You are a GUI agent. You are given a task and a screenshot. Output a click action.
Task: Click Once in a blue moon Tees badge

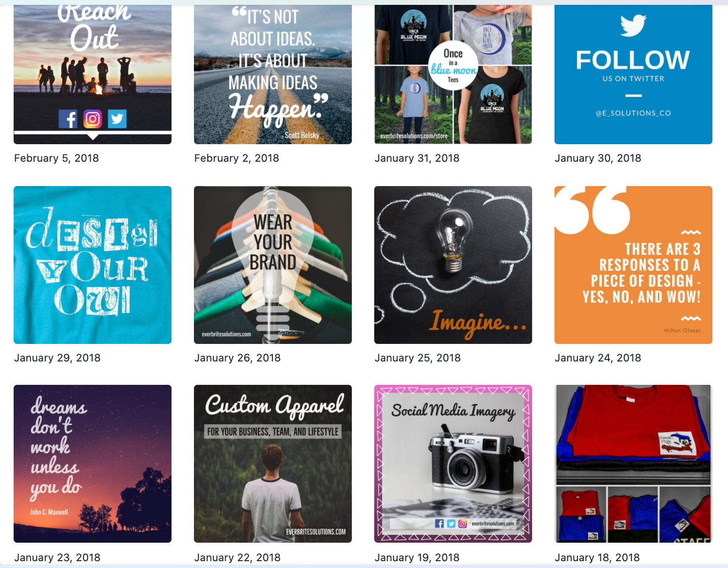453,66
